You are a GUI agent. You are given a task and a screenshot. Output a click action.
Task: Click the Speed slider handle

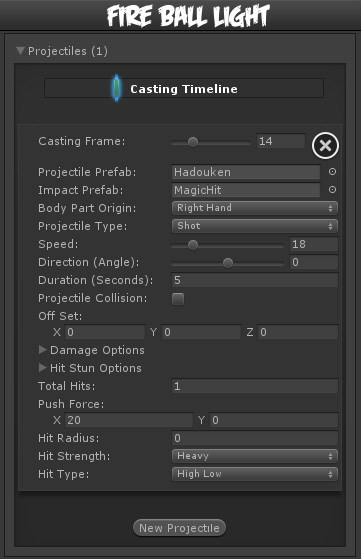[193, 245]
